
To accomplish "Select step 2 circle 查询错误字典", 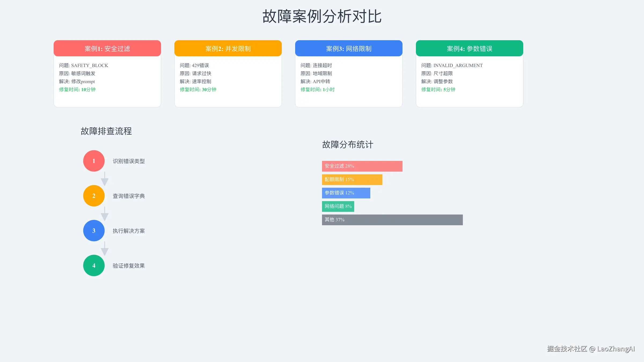I will (94, 196).
